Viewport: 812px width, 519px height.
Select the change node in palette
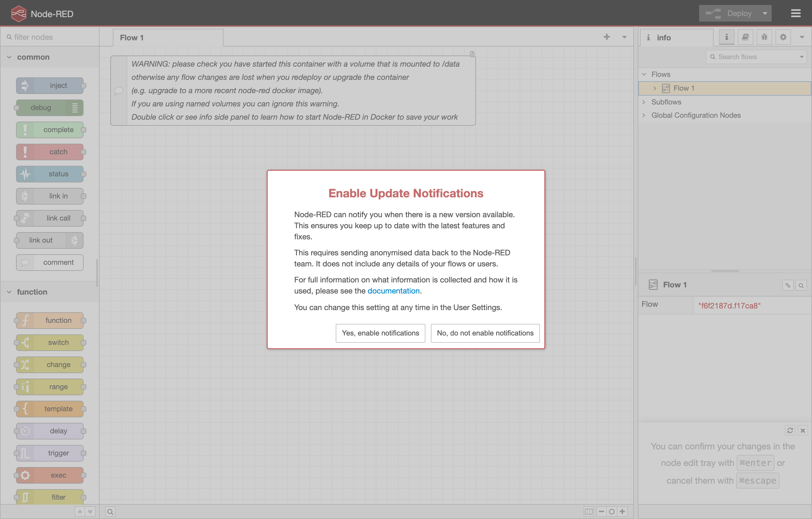click(50, 365)
